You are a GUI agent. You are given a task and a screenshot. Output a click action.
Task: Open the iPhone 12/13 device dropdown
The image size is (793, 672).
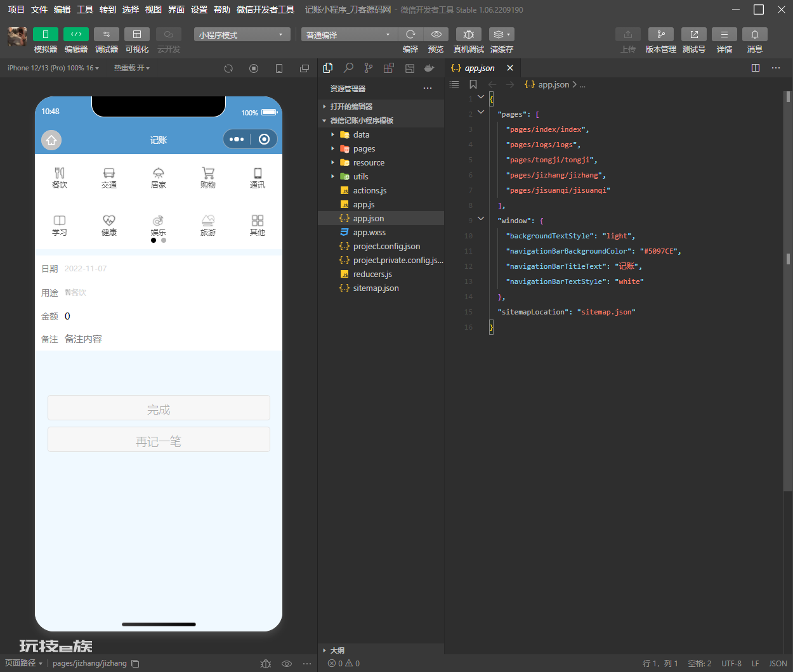coord(53,68)
